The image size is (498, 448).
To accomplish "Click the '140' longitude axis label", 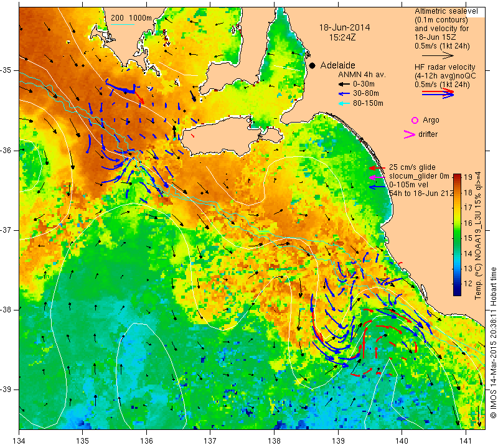I will click(402, 441).
